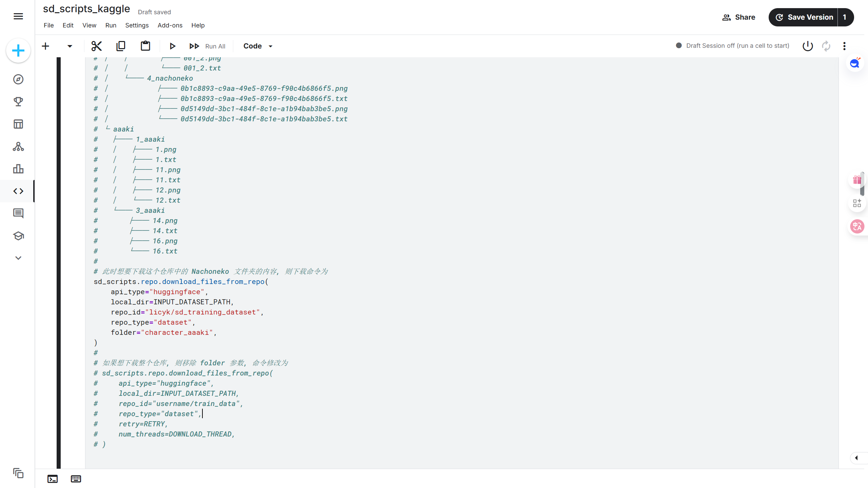This screenshot has width=868, height=488.
Task: Click the Save Version button
Action: (x=804, y=17)
